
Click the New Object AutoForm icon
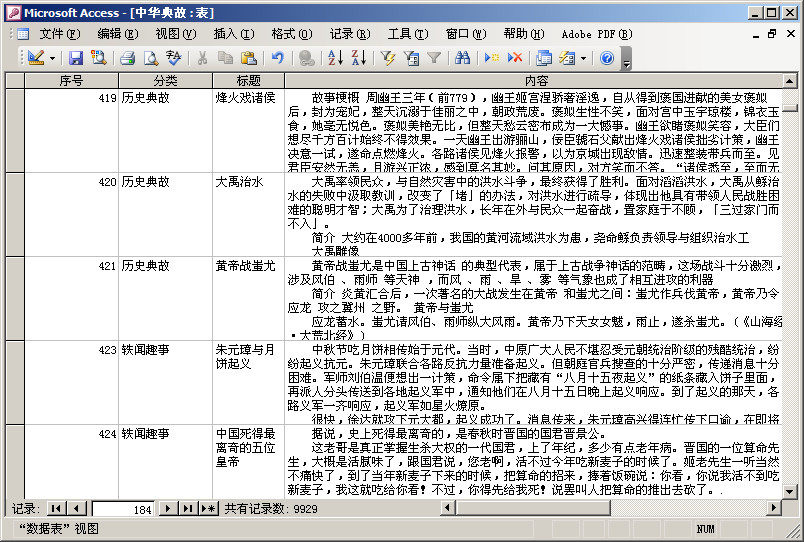coord(567,58)
